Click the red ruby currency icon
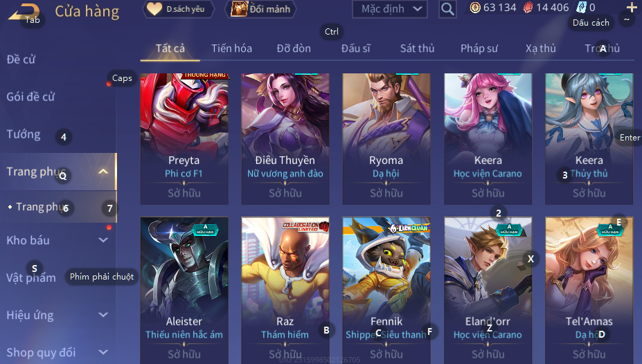The width and height of the screenshot is (642, 364). pos(528,8)
